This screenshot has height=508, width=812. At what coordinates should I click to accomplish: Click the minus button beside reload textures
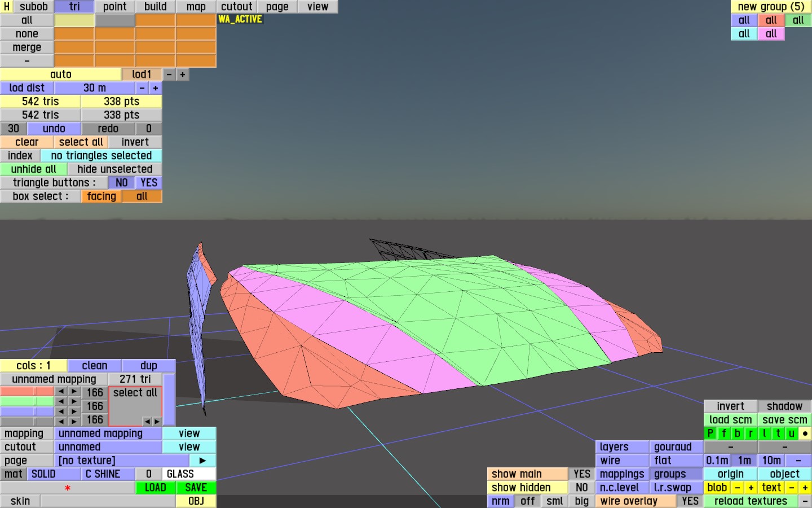[805, 501]
